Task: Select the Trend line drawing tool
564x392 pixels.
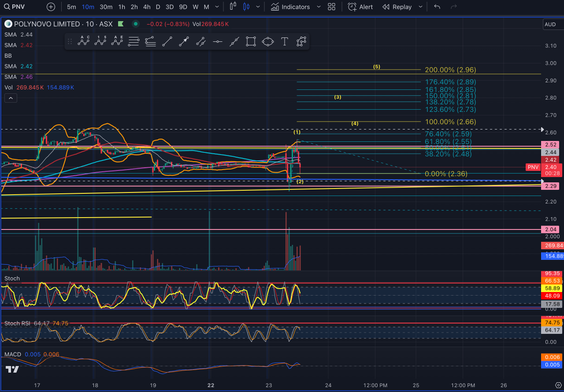Action: pos(167,41)
